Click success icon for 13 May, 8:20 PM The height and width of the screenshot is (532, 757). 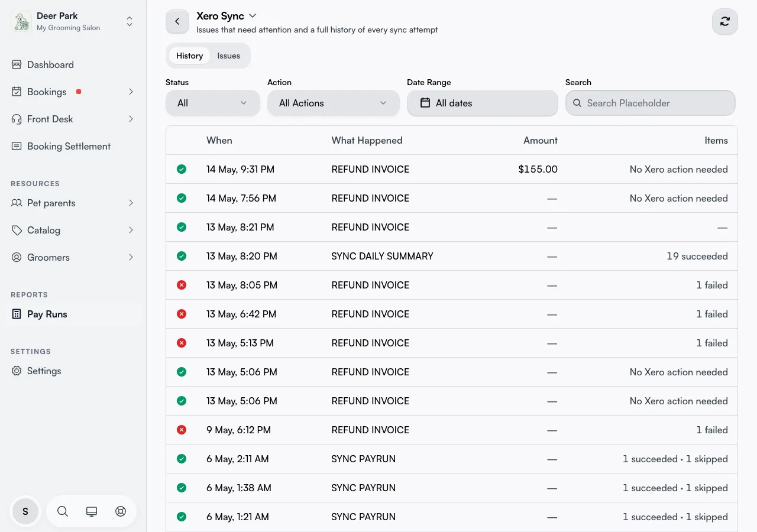pyautogui.click(x=182, y=256)
